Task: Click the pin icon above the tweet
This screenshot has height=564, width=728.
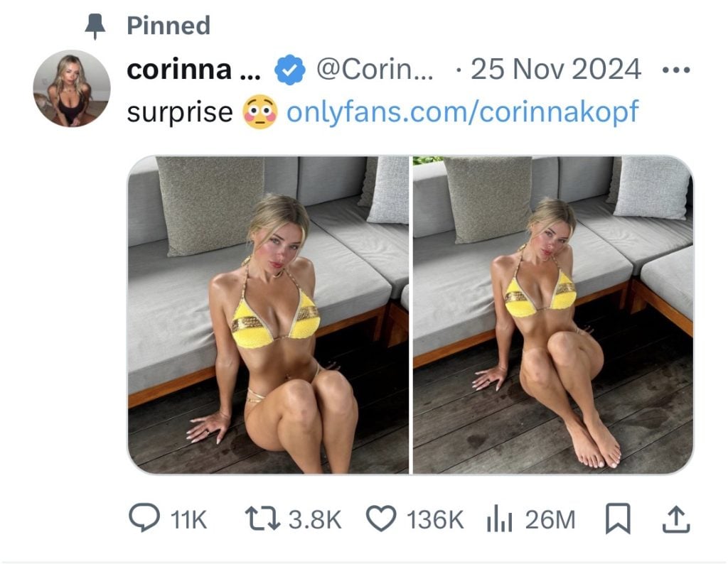Action: 93,26
